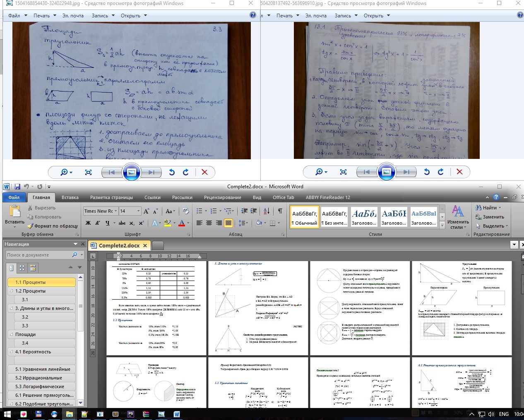
Task: Open Navigation pane options dropdown arrow
Action: point(76,244)
